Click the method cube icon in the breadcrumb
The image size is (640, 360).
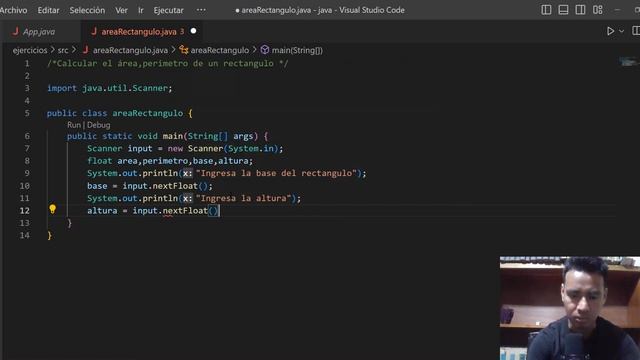[x=264, y=50]
